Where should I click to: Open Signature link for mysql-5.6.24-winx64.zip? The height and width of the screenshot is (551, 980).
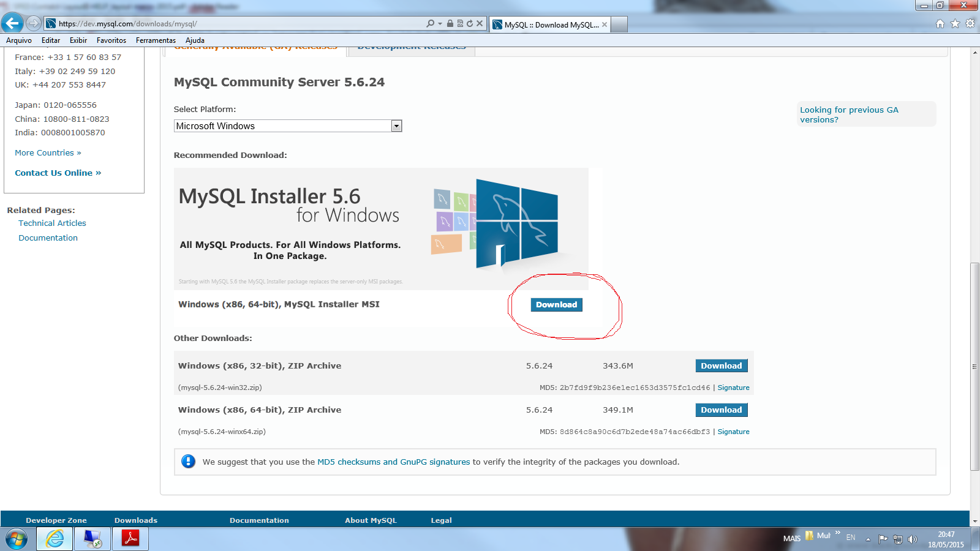[x=733, y=432]
